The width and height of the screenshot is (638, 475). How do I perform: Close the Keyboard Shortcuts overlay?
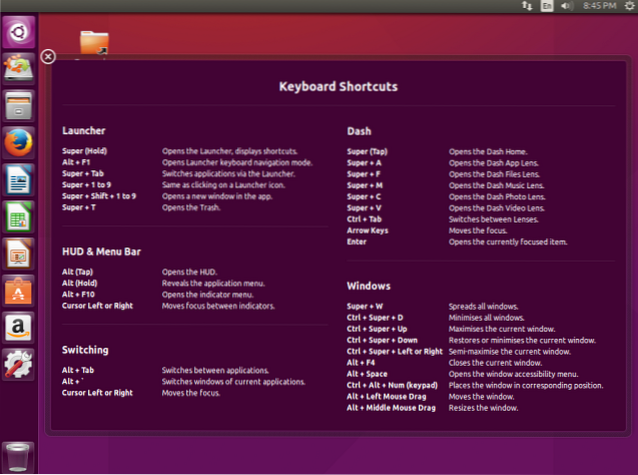pos(47,56)
